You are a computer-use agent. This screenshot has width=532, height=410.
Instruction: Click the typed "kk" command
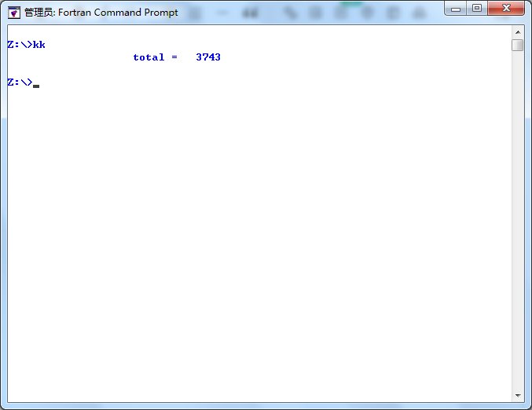[x=39, y=45]
